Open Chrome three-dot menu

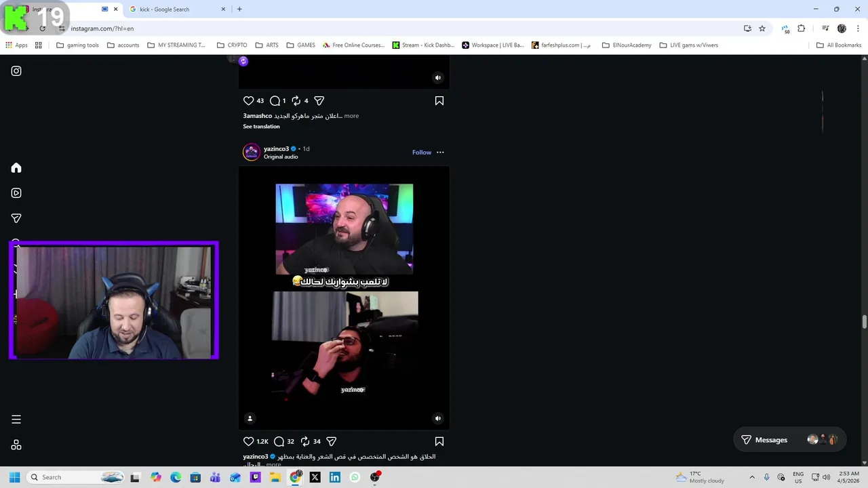pyautogui.click(x=858, y=28)
